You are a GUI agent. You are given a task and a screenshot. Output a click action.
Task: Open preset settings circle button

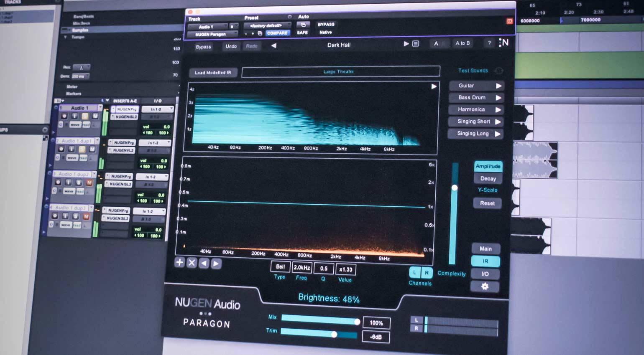coord(289,17)
